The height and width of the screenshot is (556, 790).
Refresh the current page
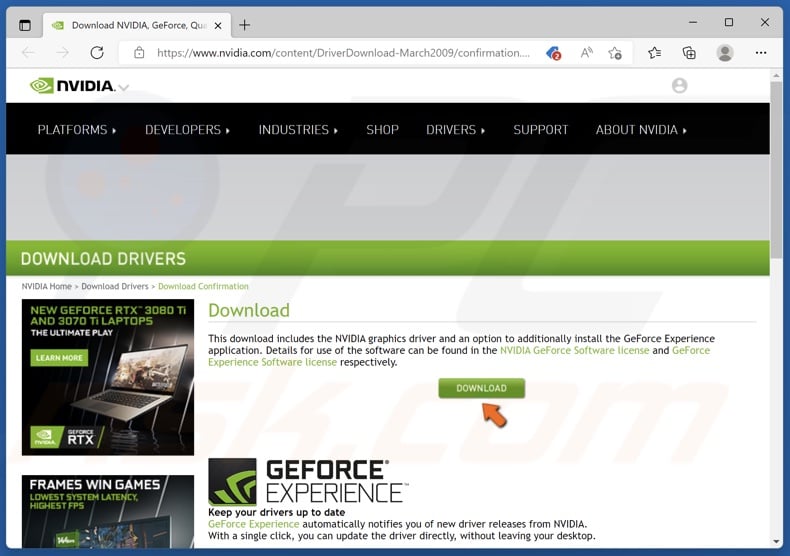click(x=97, y=53)
